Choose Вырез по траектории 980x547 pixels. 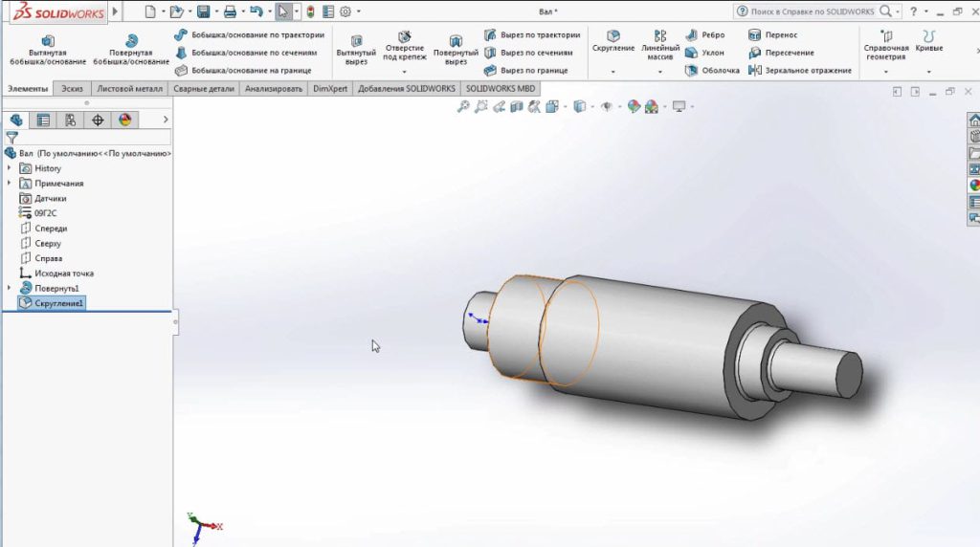(532, 35)
